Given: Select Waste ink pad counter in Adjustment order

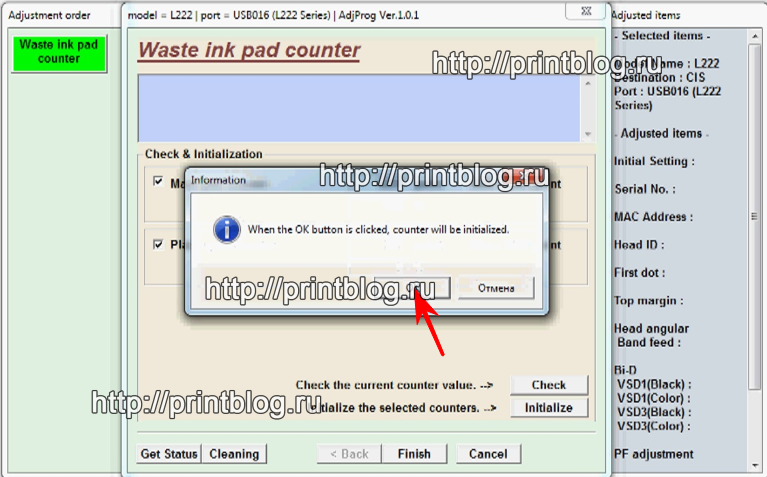Looking at the screenshot, I should click(59, 52).
